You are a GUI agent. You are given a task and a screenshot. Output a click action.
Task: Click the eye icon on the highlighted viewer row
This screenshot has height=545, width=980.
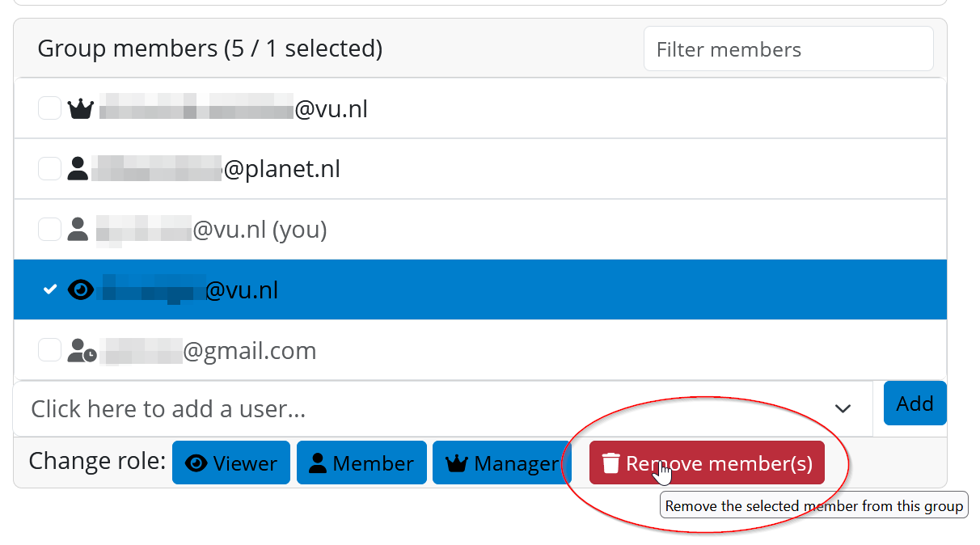point(80,289)
